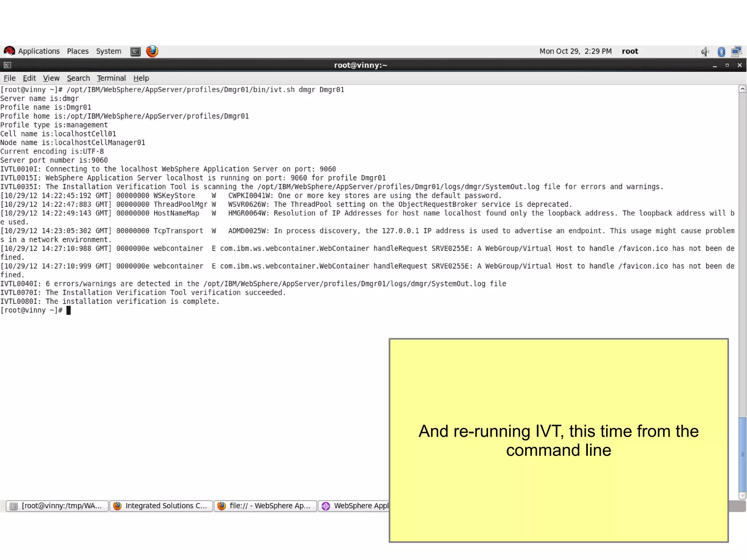Minimize the root@vinny terminal window
Screen dimensions: 747x560
point(715,65)
